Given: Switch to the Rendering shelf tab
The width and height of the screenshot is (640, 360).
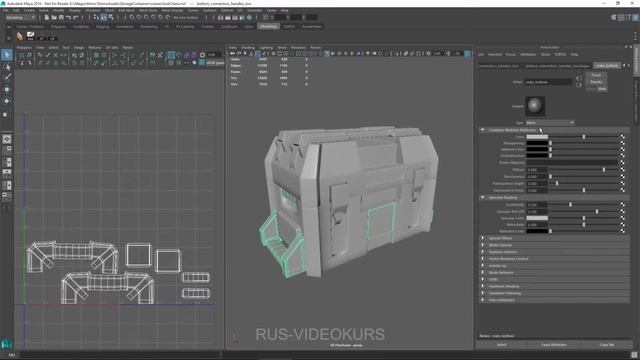Looking at the screenshot, I should 149,27.
